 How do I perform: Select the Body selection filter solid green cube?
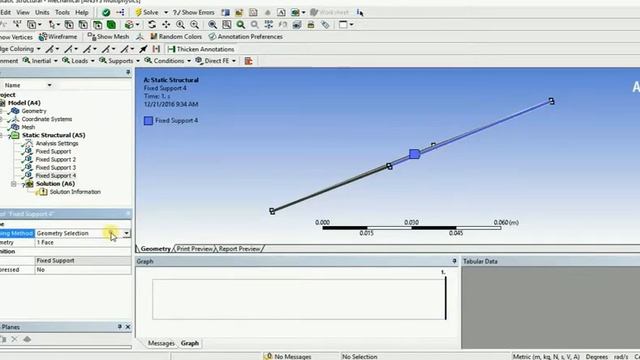point(111,25)
